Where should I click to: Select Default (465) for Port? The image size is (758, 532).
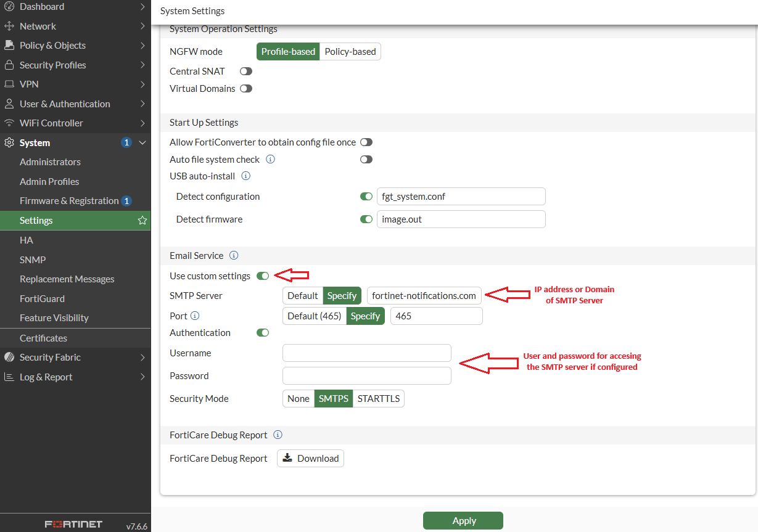coord(315,316)
